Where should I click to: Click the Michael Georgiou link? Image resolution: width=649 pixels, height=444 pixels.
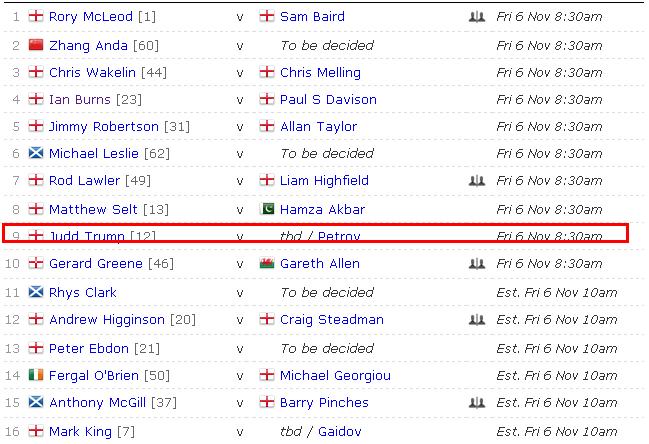tap(335, 376)
